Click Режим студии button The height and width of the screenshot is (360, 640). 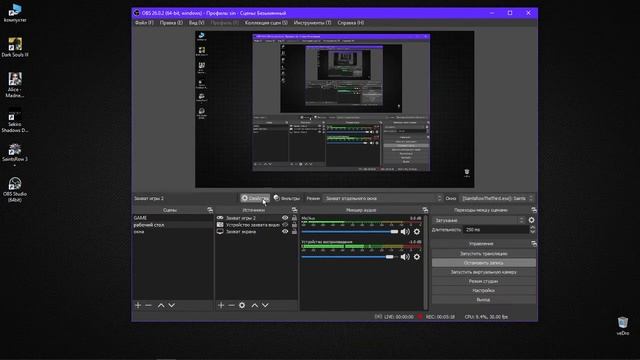pyautogui.click(x=484, y=281)
